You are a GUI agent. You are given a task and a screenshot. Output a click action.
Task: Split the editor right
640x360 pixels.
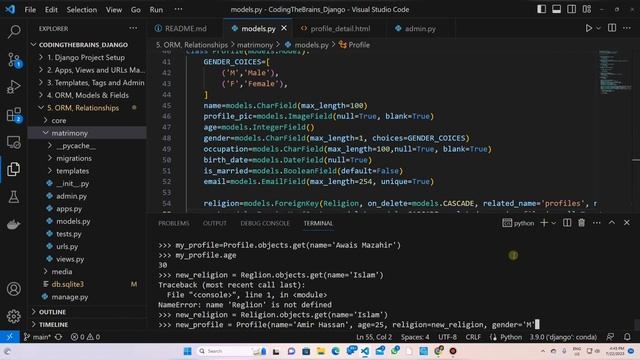click(612, 28)
